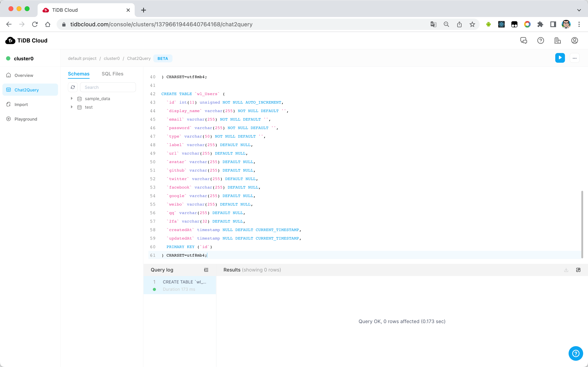Image resolution: width=588 pixels, height=367 pixels.
Task: Expand the sample_data schema
Action: tap(72, 98)
